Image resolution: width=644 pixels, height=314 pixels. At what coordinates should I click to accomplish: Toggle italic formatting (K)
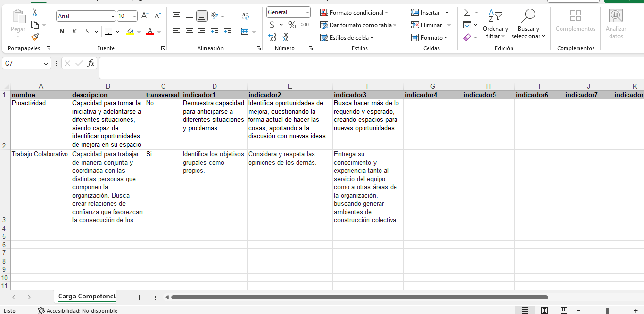(x=74, y=32)
